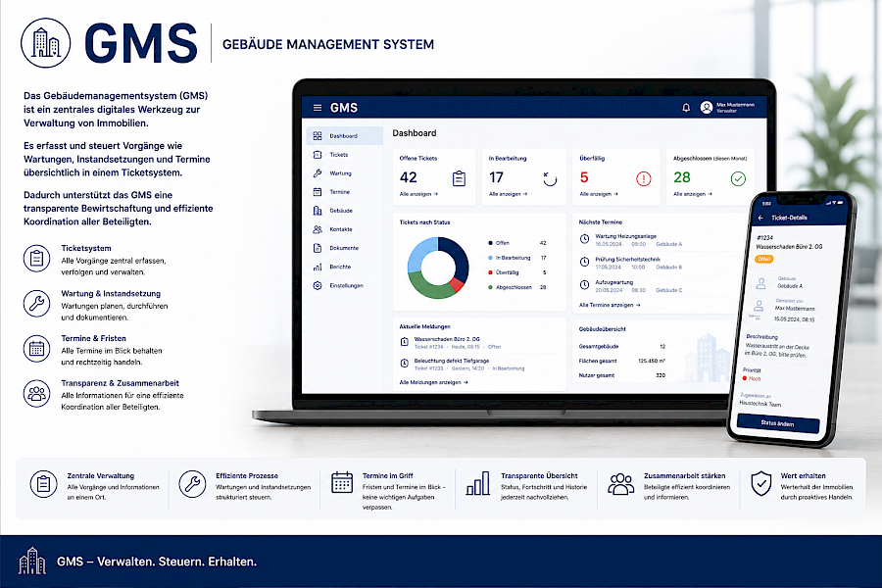The width and height of the screenshot is (882, 588).
Task: Click the Dashboard grid icon in sidebar
Action: 318,135
